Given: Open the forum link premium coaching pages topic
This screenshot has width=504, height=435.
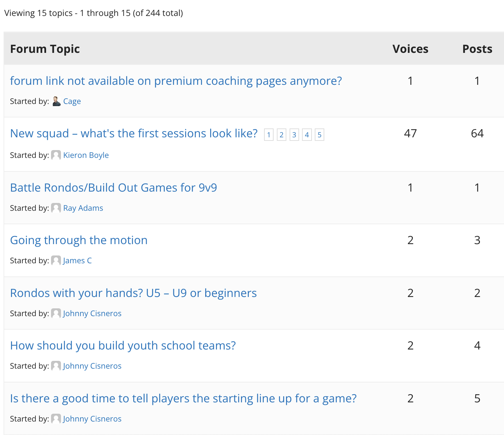Looking at the screenshot, I should coord(176,81).
